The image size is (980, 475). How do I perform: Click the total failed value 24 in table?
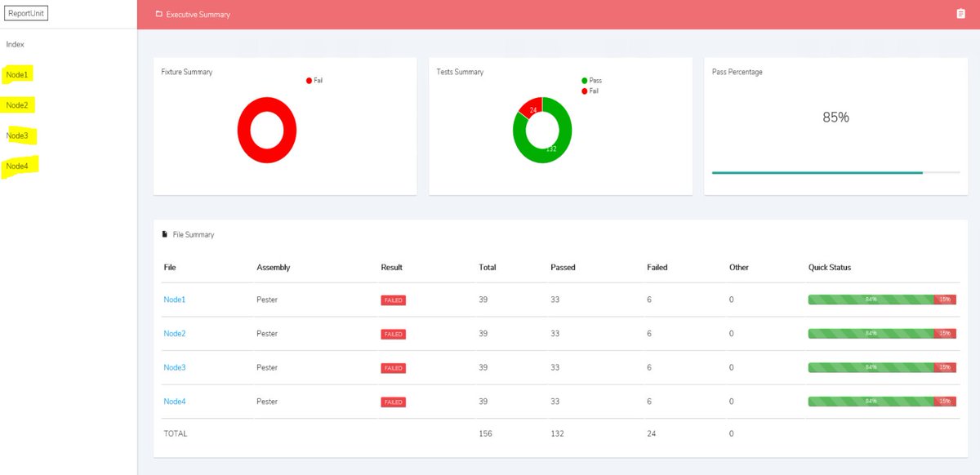pos(652,433)
